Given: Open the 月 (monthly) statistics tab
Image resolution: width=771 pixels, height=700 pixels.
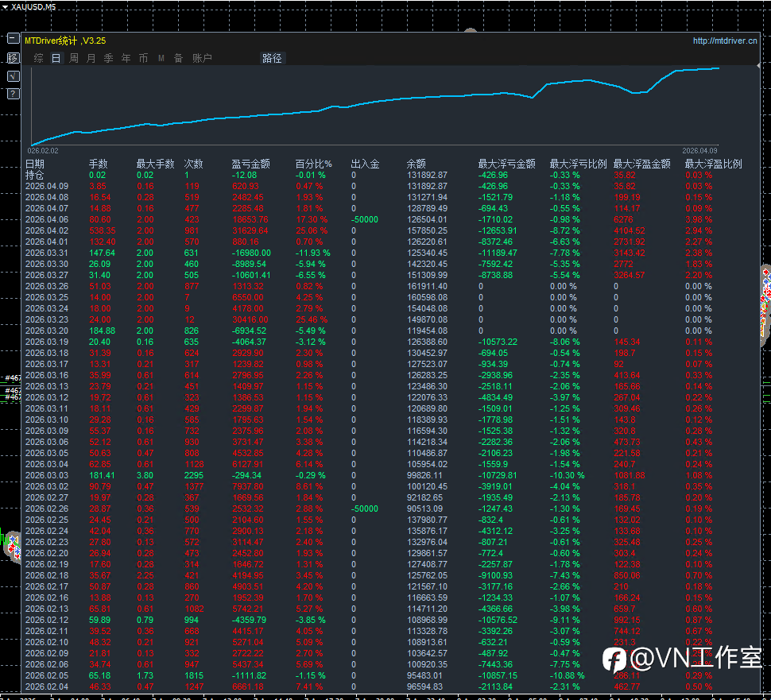Looking at the screenshot, I should tap(91, 58).
